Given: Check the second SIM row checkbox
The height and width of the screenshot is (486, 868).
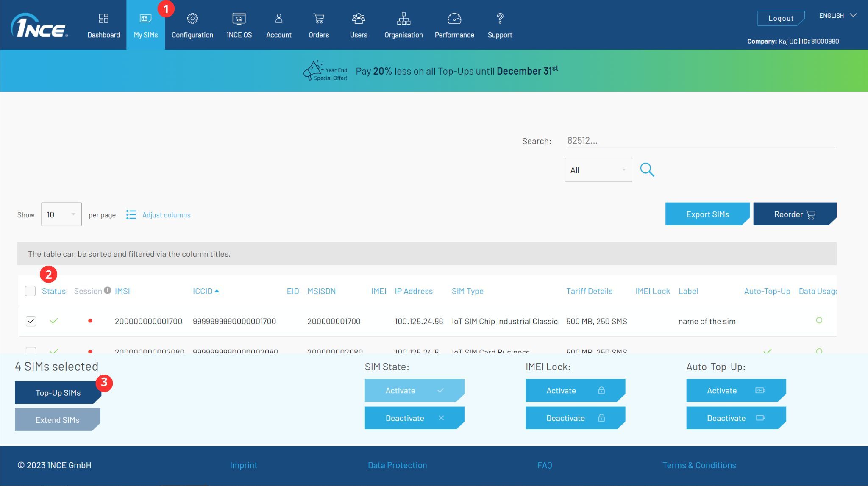Looking at the screenshot, I should point(31,350).
